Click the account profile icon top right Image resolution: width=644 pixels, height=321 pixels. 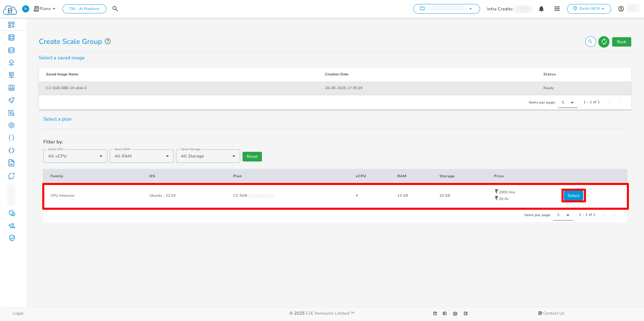tap(621, 9)
